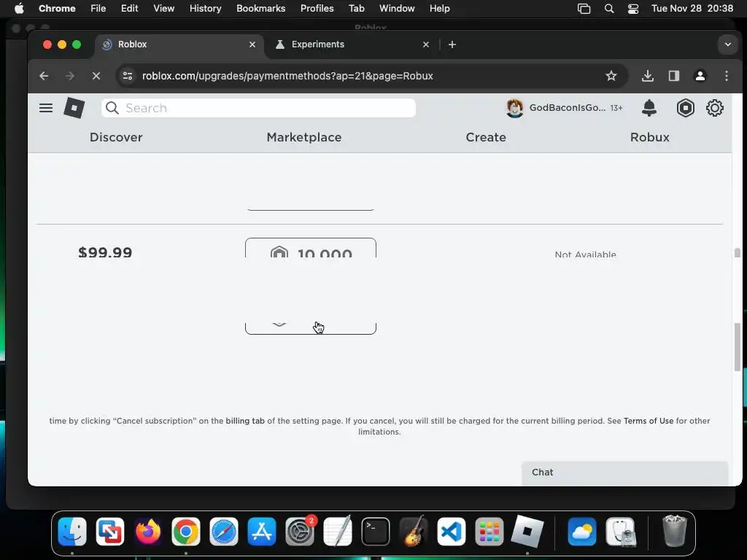Open the billing tab link
Image resolution: width=747 pixels, height=560 pixels.
tap(245, 421)
